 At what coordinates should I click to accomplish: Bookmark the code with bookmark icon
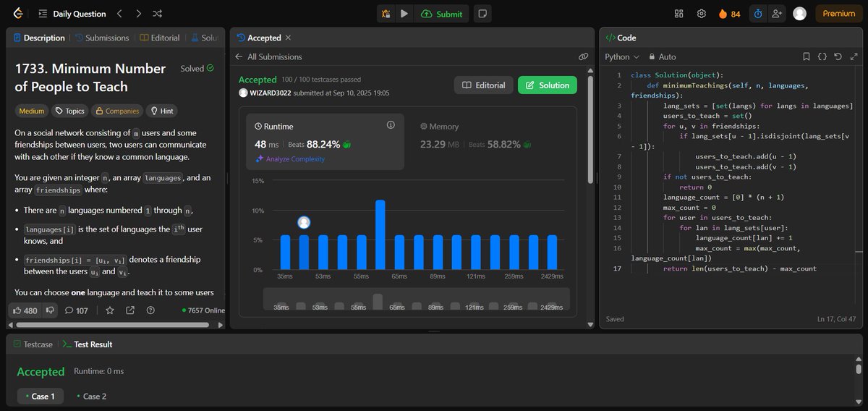pyautogui.click(x=807, y=56)
